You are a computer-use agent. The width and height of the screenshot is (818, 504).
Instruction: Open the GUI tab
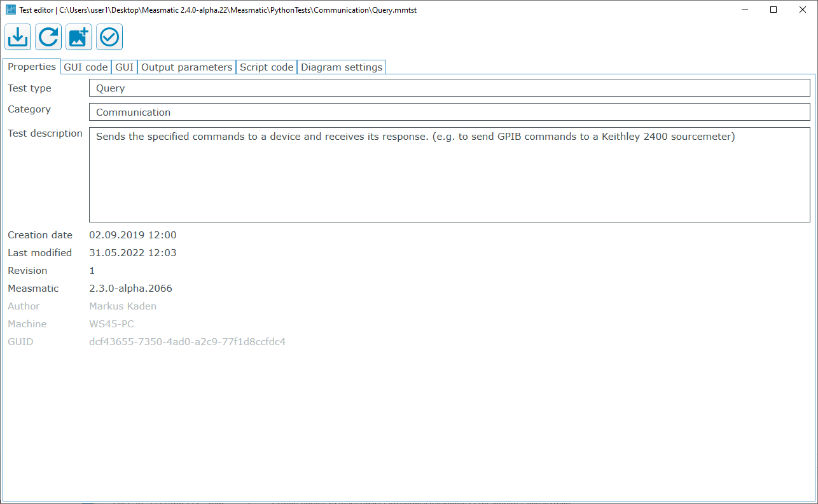pos(124,67)
